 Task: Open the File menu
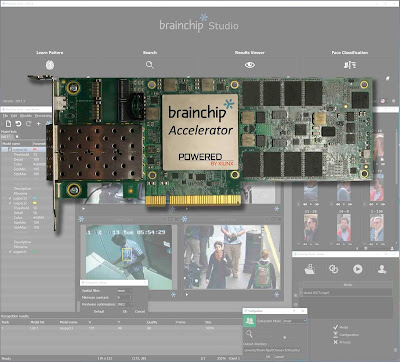(x=5, y=116)
